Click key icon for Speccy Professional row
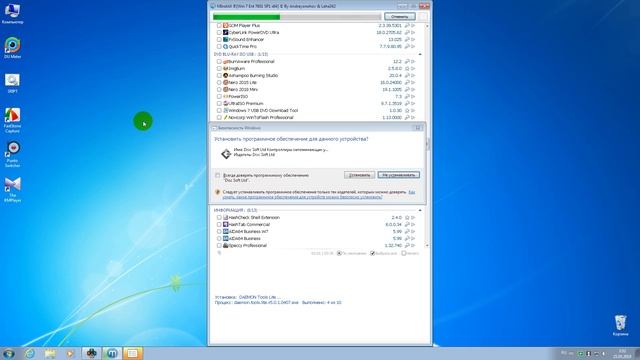 (x=407, y=246)
